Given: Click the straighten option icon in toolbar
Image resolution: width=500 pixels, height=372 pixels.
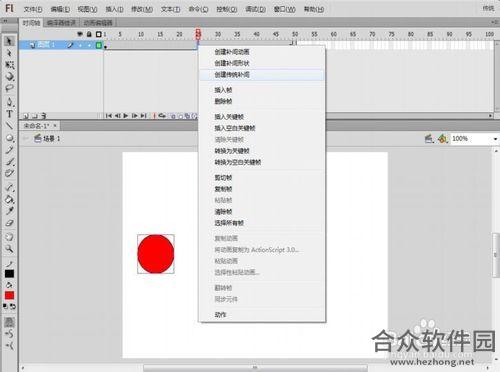Looking at the screenshot, I should [x=9, y=346].
